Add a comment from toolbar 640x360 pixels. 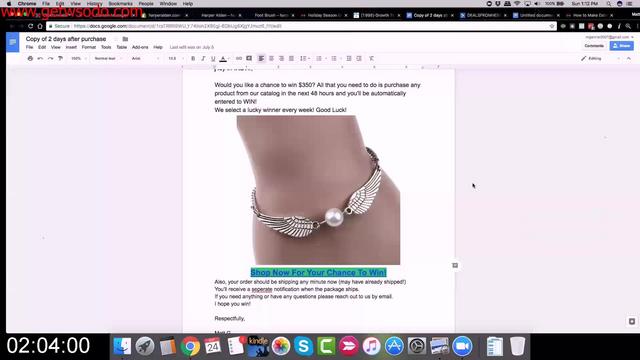coord(249,59)
